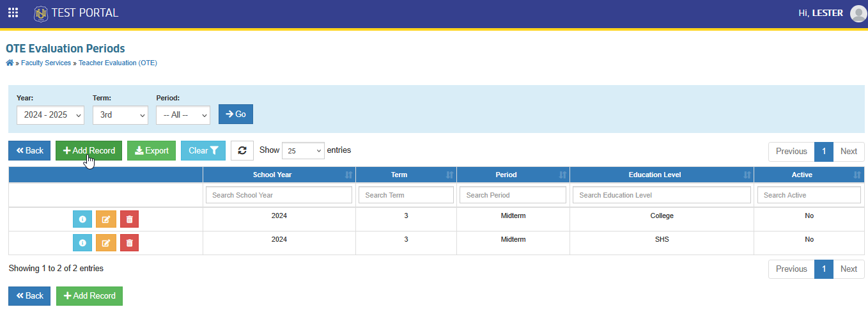
Task: Click the refresh table icon button
Action: click(242, 150)
